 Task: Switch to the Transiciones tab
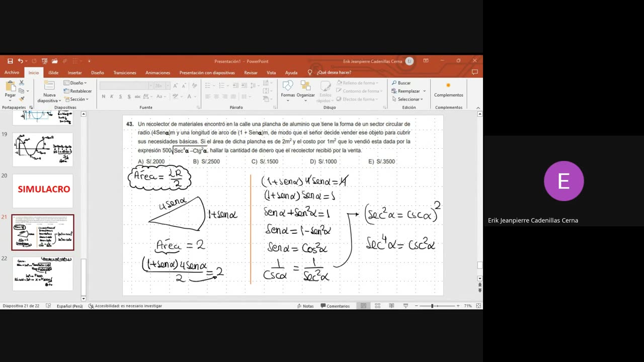(x=125, y=72)
